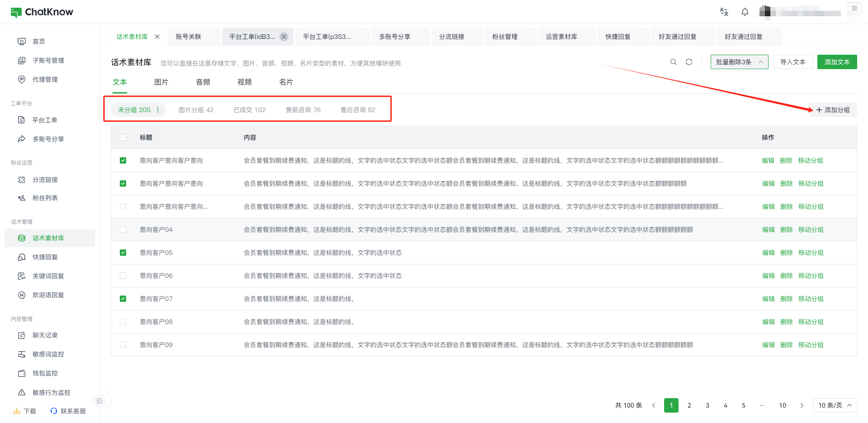Click the language translation icon

pyautogui.click(x=724, y=12)
